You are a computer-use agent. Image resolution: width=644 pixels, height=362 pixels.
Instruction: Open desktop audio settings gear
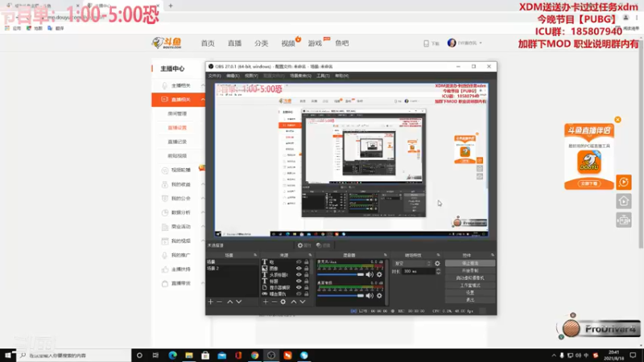379,295
